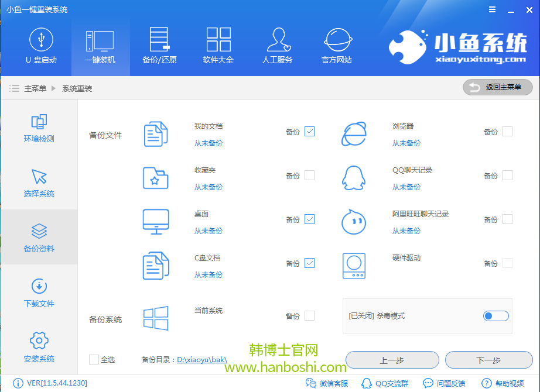Open 微信客服 at the bottom bar
The width and height of the screenshot is (540, 392).
[328, 383]
